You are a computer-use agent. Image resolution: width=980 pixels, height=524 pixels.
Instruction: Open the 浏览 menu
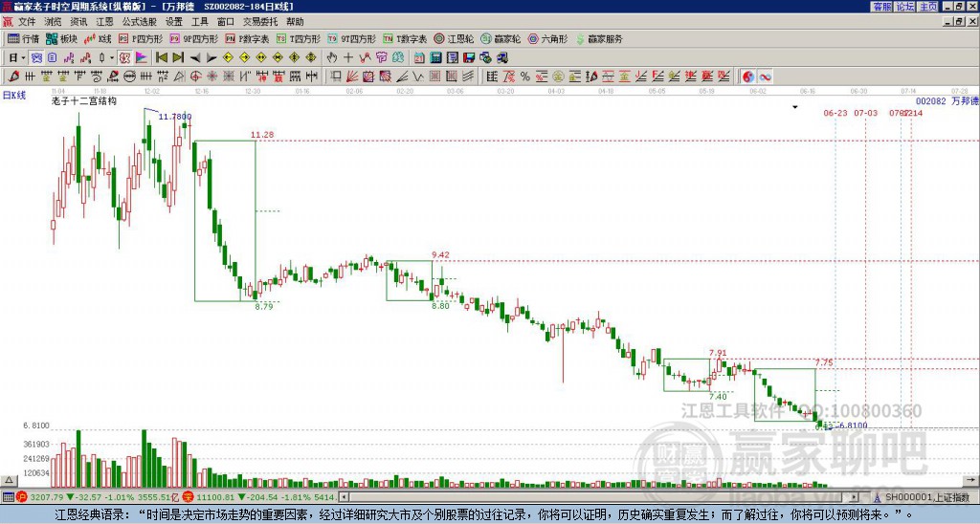pyautogui.click(x=53, y=22)
